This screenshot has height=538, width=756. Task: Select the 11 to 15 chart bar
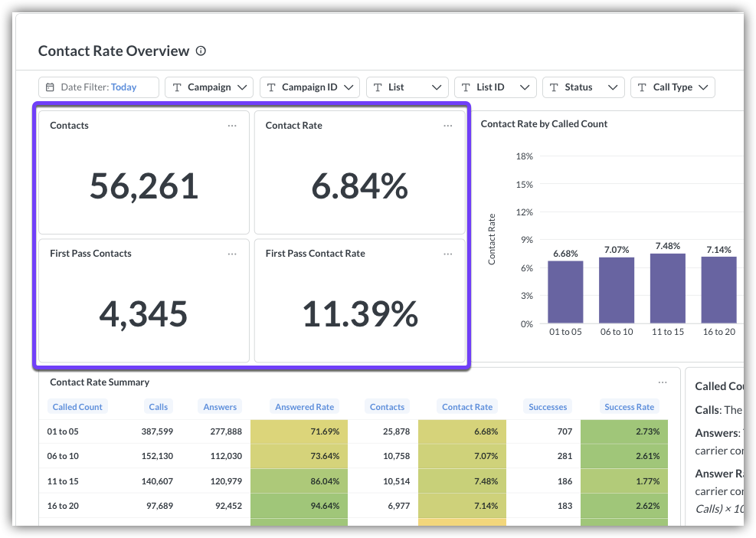667,288
